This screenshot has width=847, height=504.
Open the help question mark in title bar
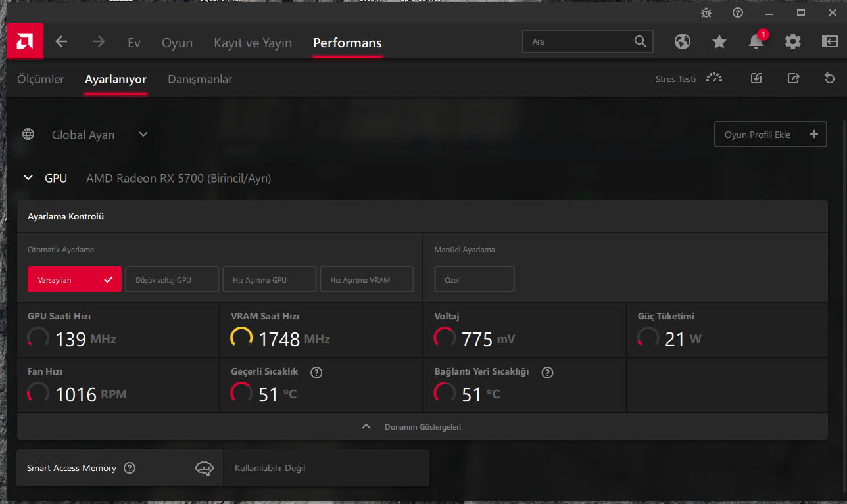pos(738,12)
